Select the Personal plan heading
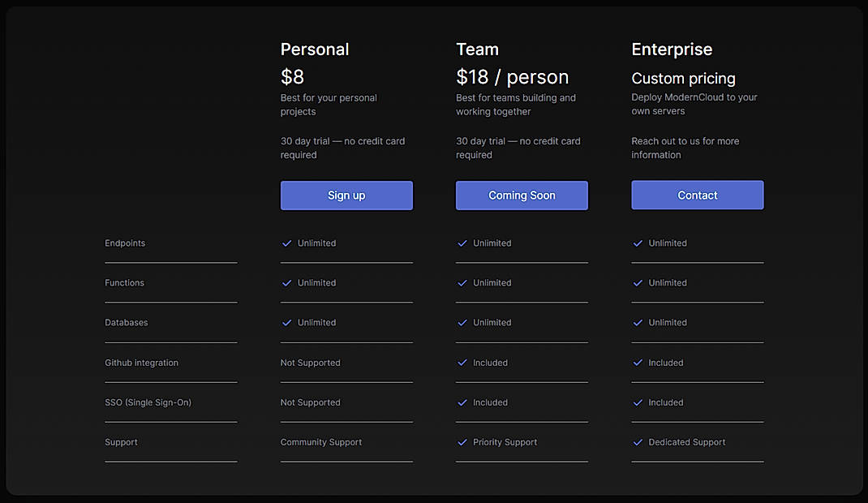868x503 pixels. [315, 49]
